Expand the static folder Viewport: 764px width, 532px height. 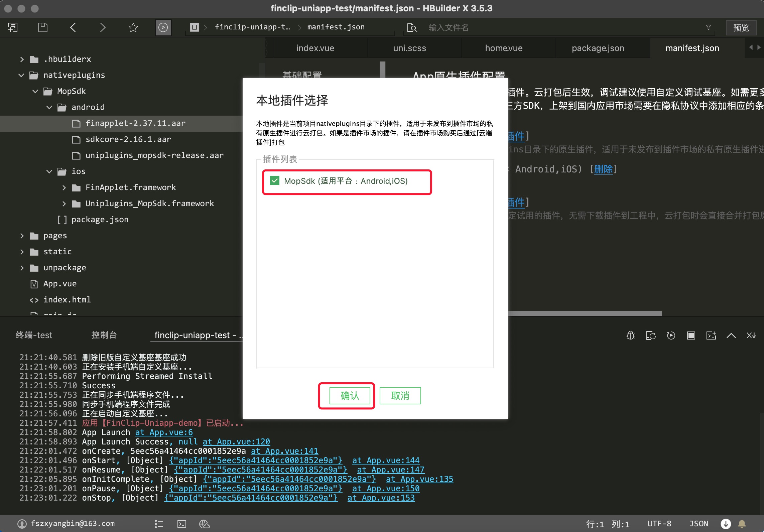click(22, 252)
